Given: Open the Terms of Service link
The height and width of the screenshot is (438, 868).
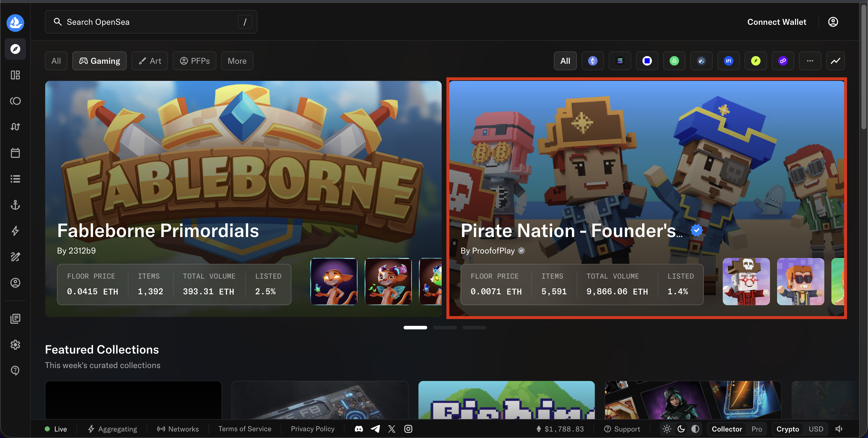Looking at the screenshot, I should coord(245,429).
